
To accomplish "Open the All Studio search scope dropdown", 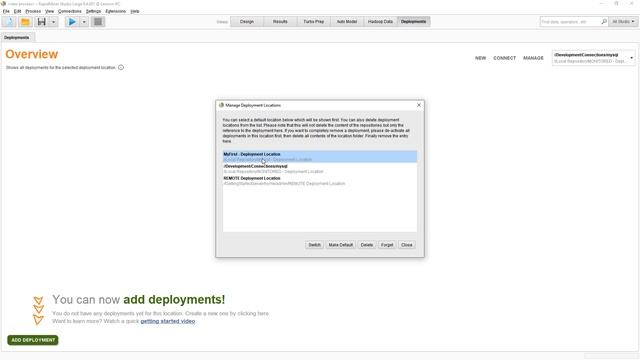I will point(623,22).
